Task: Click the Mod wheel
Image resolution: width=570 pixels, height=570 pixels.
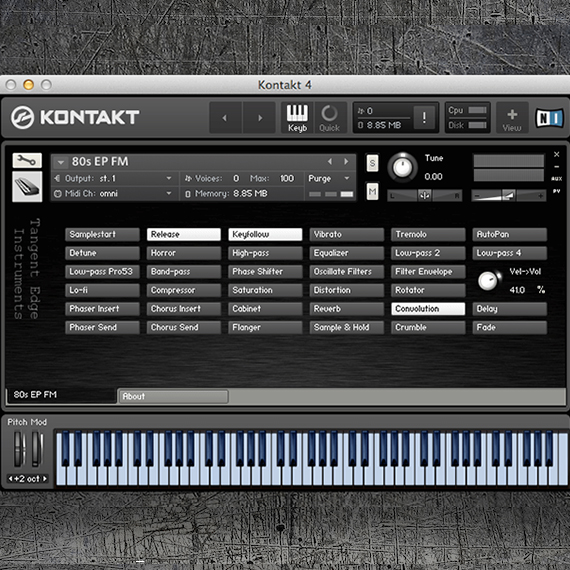Action: tap(37, 449)
